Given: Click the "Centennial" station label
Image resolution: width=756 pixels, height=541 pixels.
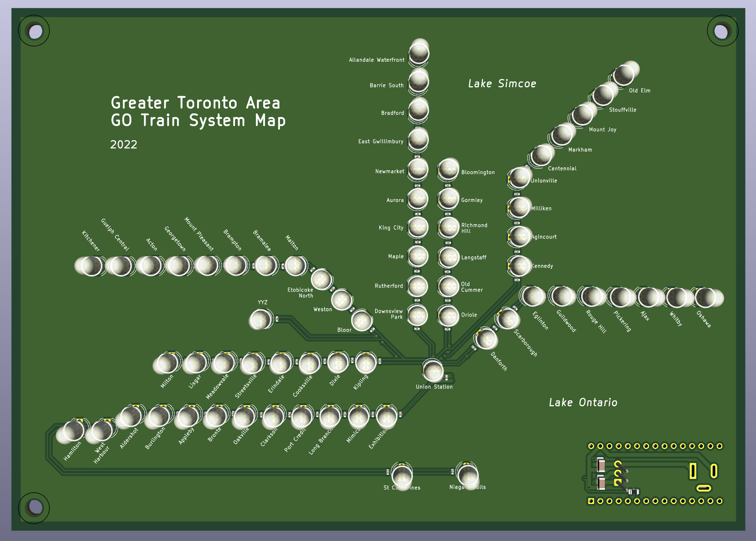Looking at the screenshot, I should 562,168.
